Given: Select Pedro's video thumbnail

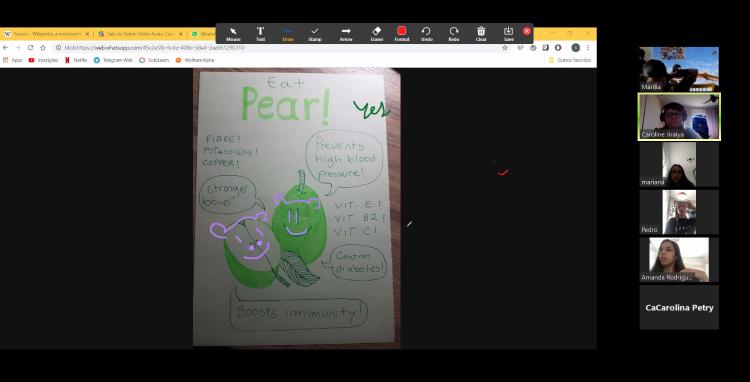Looking at the screenshot, I should pyautogui.click(x=679, y=212).
